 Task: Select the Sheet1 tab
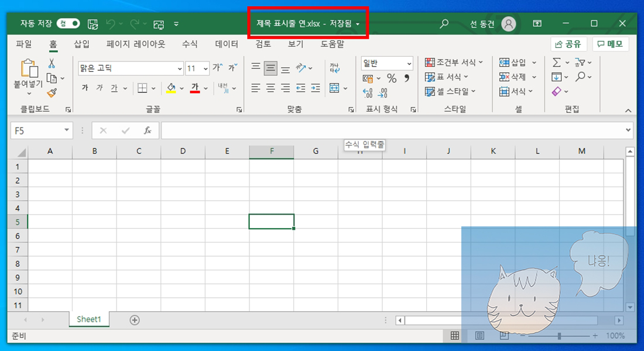click(x=89, y=319)
